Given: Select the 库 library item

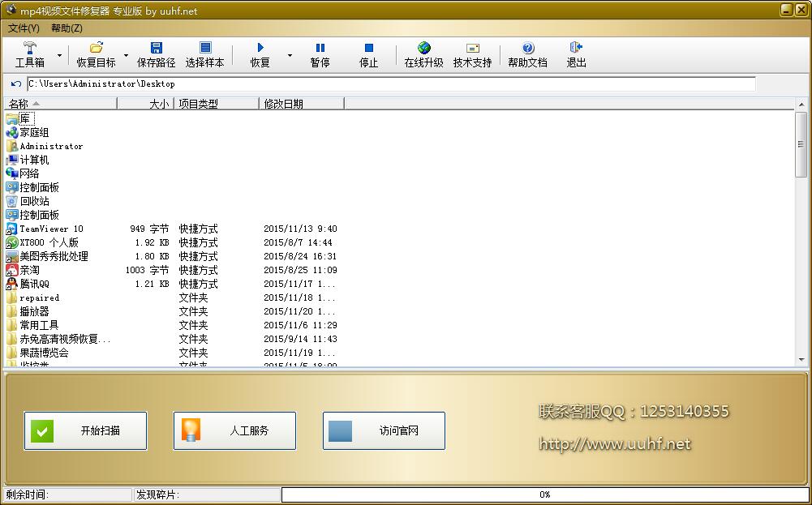Looking at the screenshot, I should coord(21,119).
